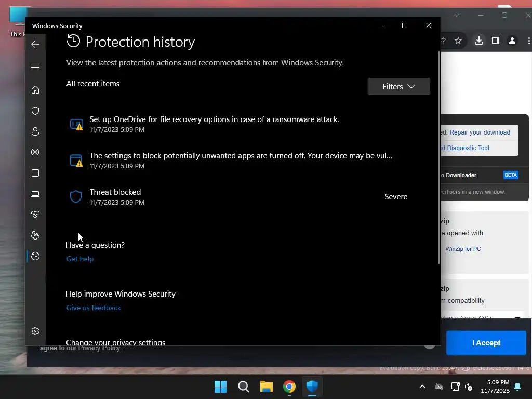
Task: Open taskbar Search
Action: click(244, 387)
